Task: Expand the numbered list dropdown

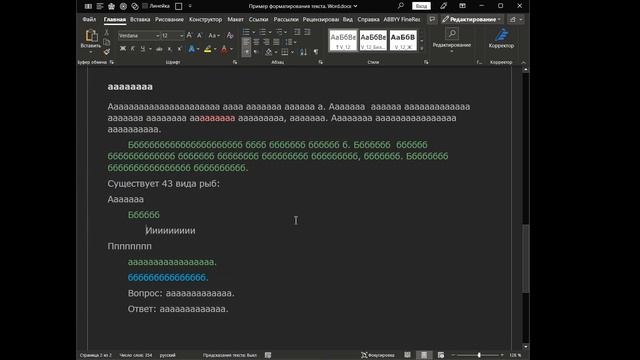Action: click(270, 32)
